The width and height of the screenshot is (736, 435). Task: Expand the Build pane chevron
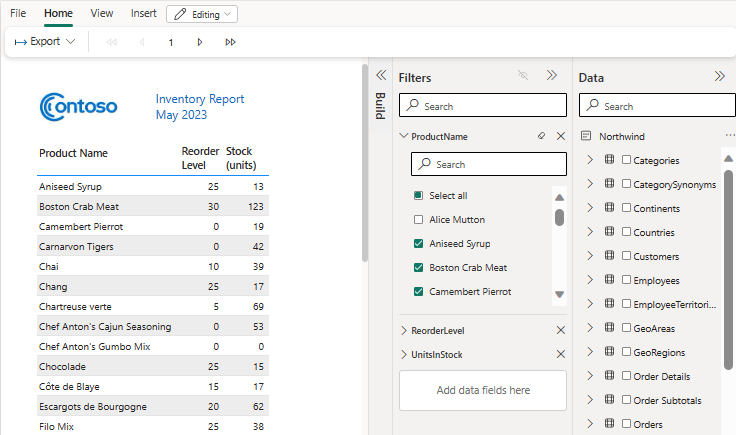(x=380, y=76)
